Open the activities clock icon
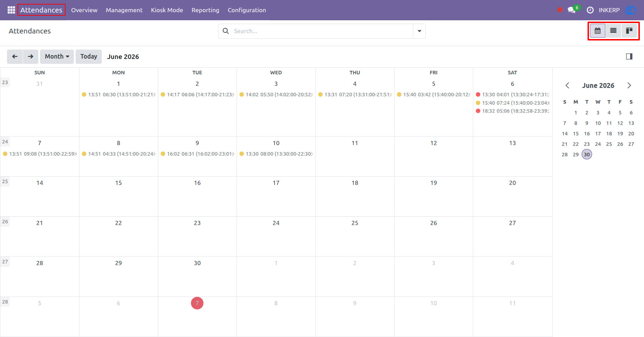 point(590,10)
